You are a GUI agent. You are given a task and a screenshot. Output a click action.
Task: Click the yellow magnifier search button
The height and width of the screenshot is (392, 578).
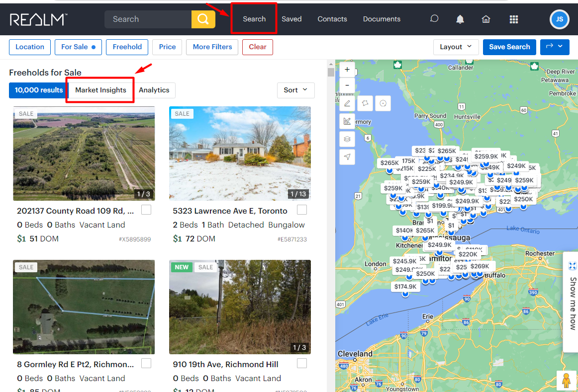[203, 19]
